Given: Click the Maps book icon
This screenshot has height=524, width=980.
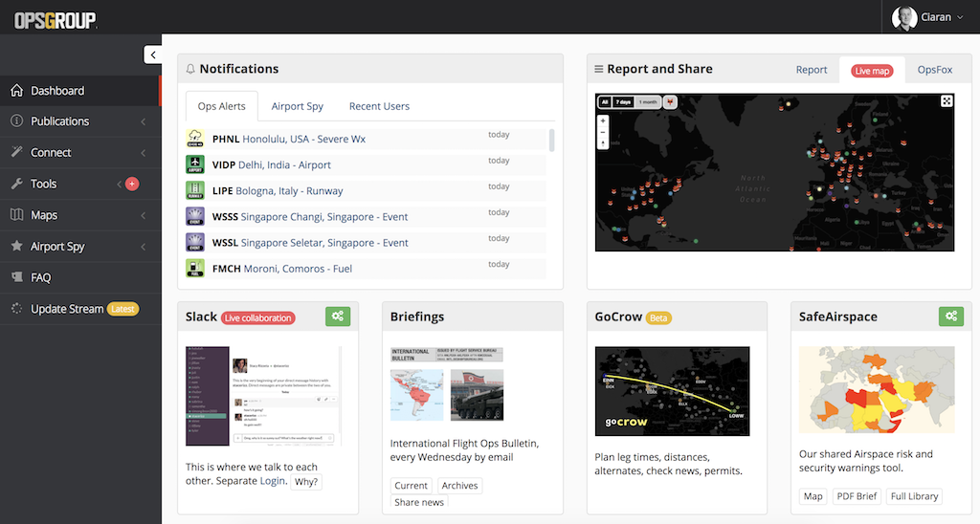Looking at the screenshot, I should 17,215.
